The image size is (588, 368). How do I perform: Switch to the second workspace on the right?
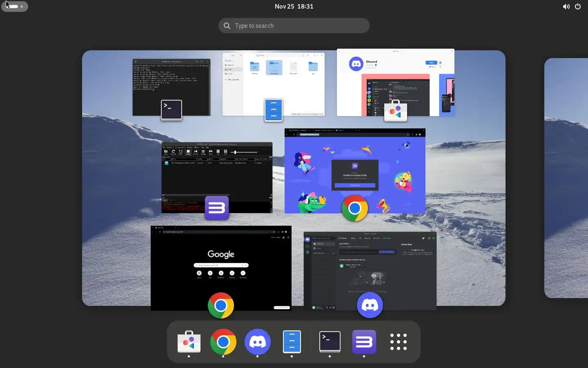[566, 178]
